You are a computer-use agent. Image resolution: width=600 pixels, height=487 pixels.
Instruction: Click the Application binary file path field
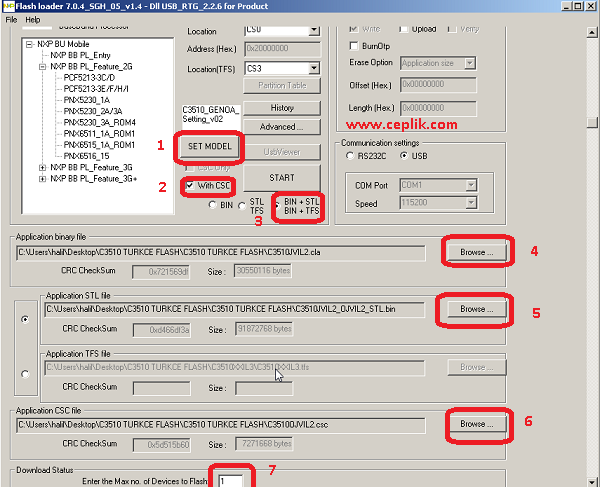(x=221, y=253)
